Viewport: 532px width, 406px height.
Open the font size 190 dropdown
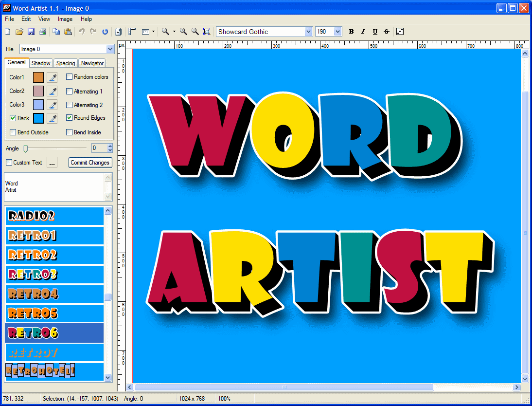coord(337,32)
